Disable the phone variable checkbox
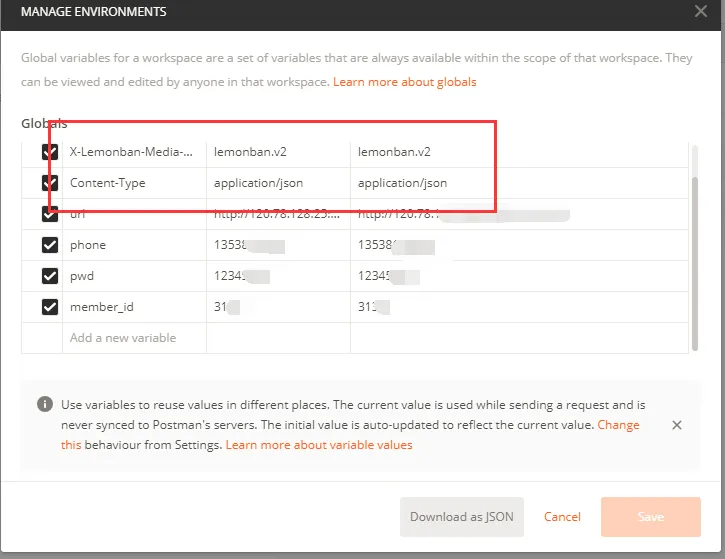Screen dimensions: 725x559 click(x=50, y=245)
